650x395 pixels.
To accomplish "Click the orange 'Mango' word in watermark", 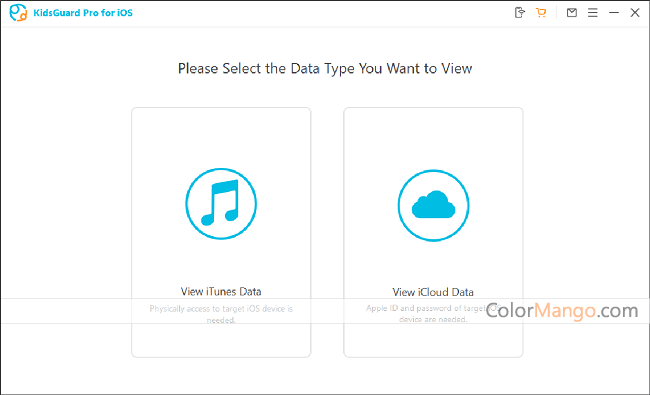I will pos(565,311).
